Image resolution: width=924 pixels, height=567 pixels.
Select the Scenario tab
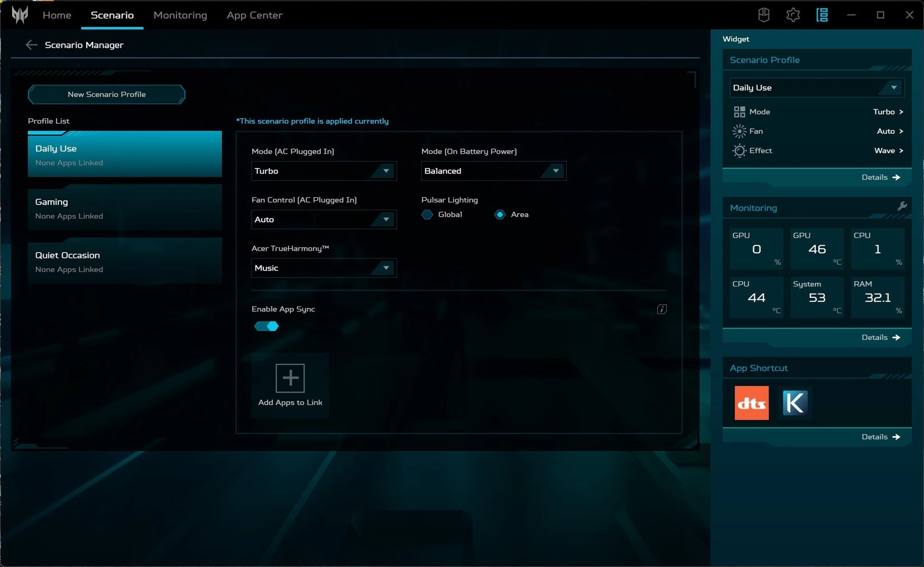coord(112,15)
